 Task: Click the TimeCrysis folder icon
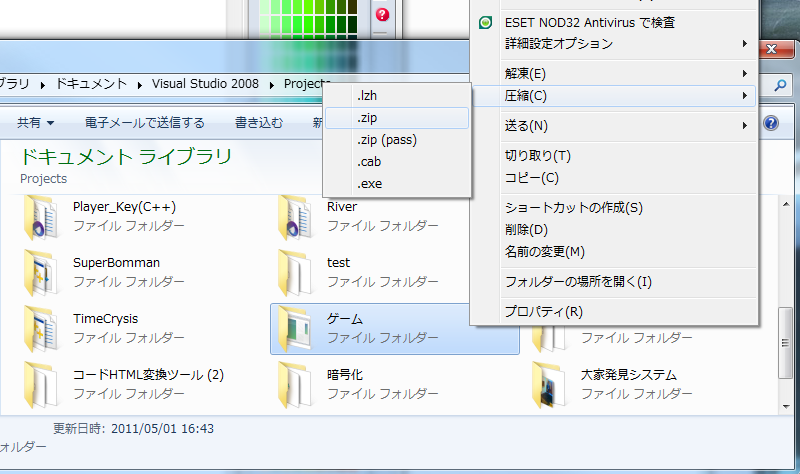[41, 330]
